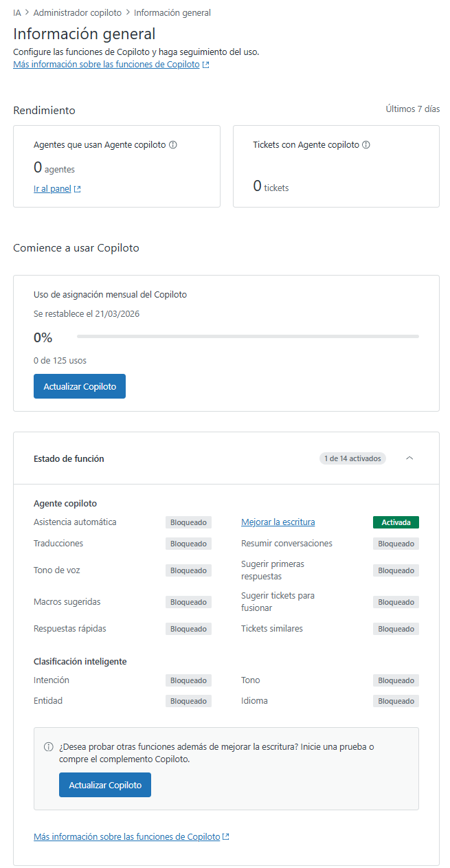
Task: Click Bloqueado badge for Asistencia automática
Action: (x=188, y=522)
